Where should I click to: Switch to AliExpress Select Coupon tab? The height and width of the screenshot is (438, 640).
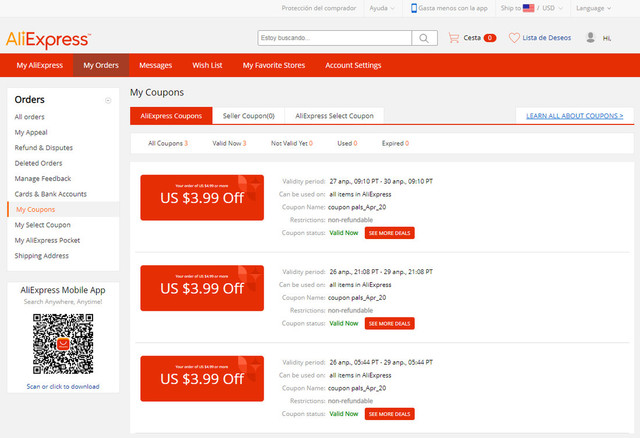point(334,116)
